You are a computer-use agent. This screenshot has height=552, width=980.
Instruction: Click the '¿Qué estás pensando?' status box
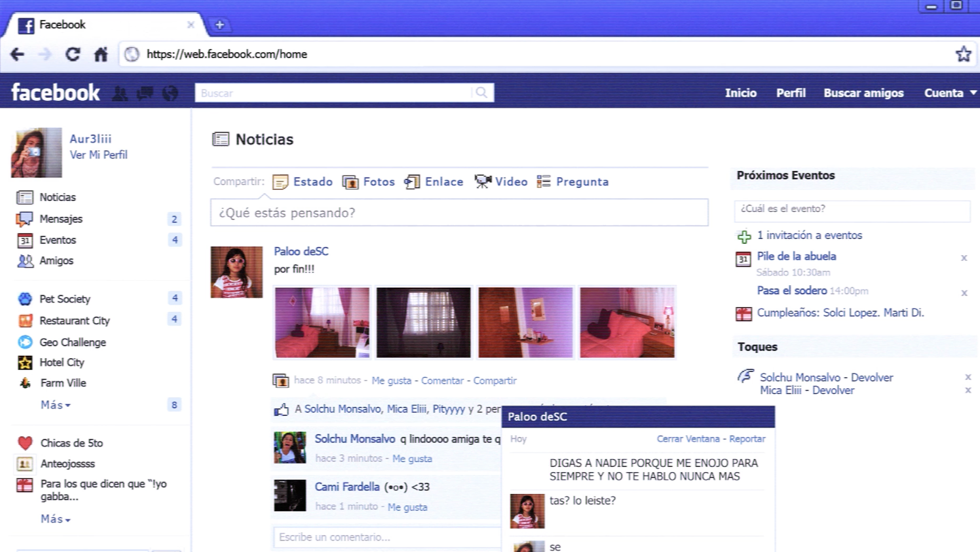coord(459,212)
